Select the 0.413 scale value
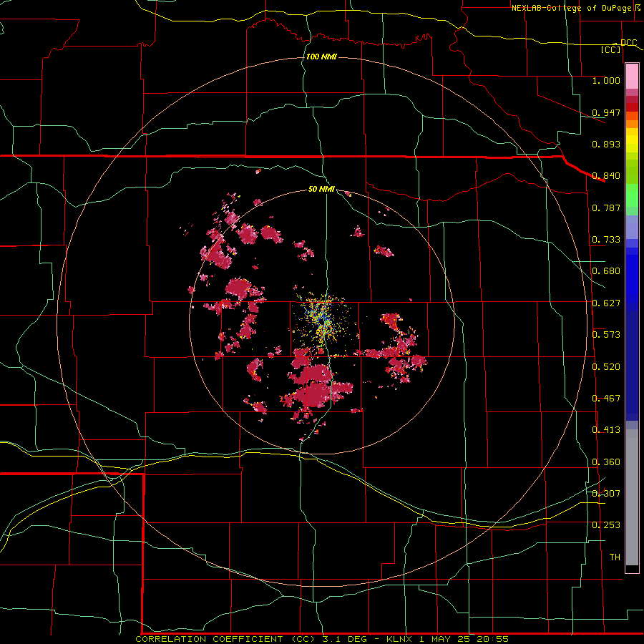This screenshot has height=644, width=644. [606, 430]
